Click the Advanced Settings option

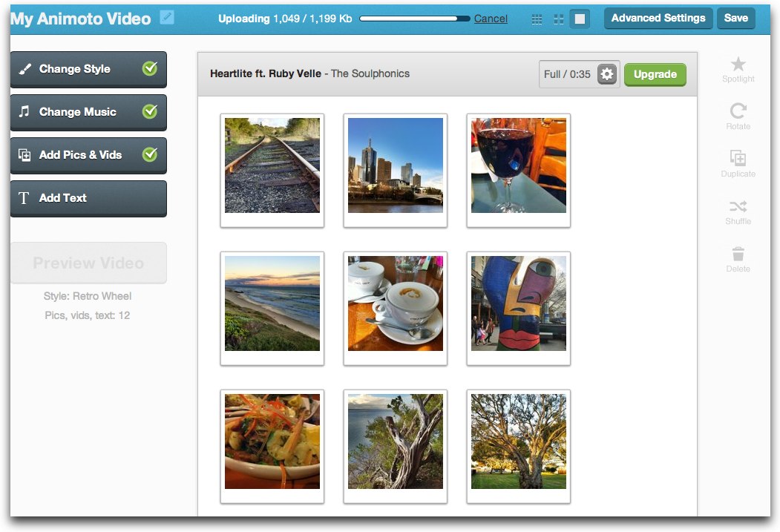(658, 18)
